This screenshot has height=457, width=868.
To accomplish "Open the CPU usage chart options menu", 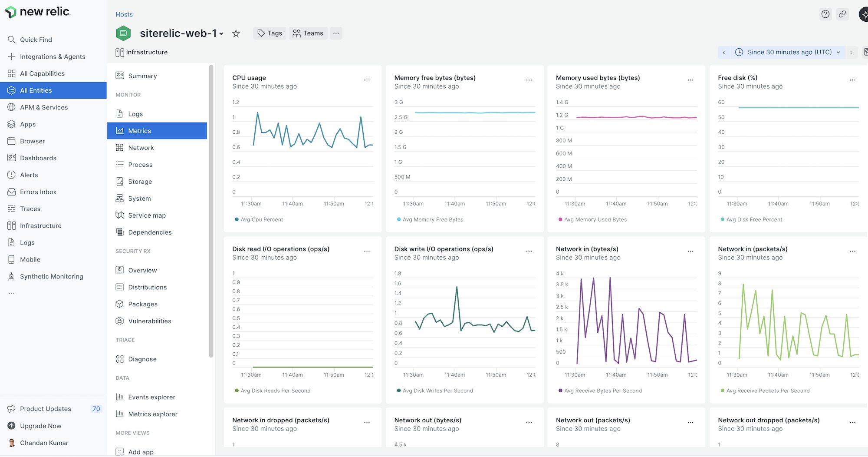I will click(x=367, y=80).
